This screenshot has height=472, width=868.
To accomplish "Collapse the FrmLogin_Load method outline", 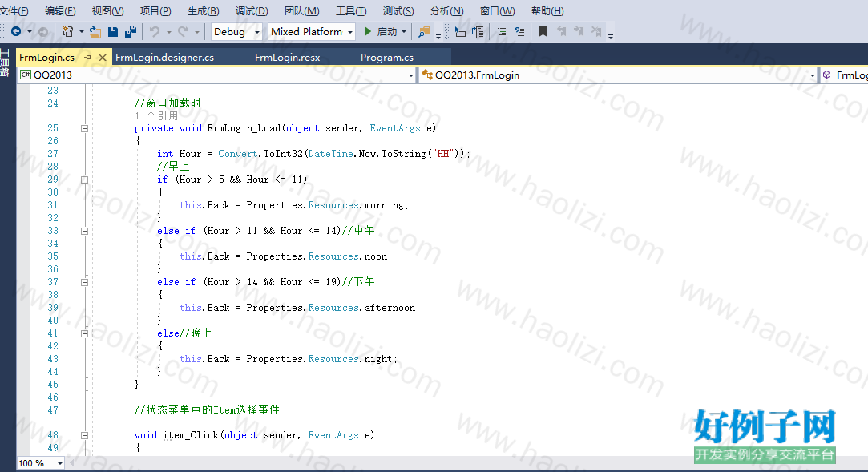I will (85, 128).
